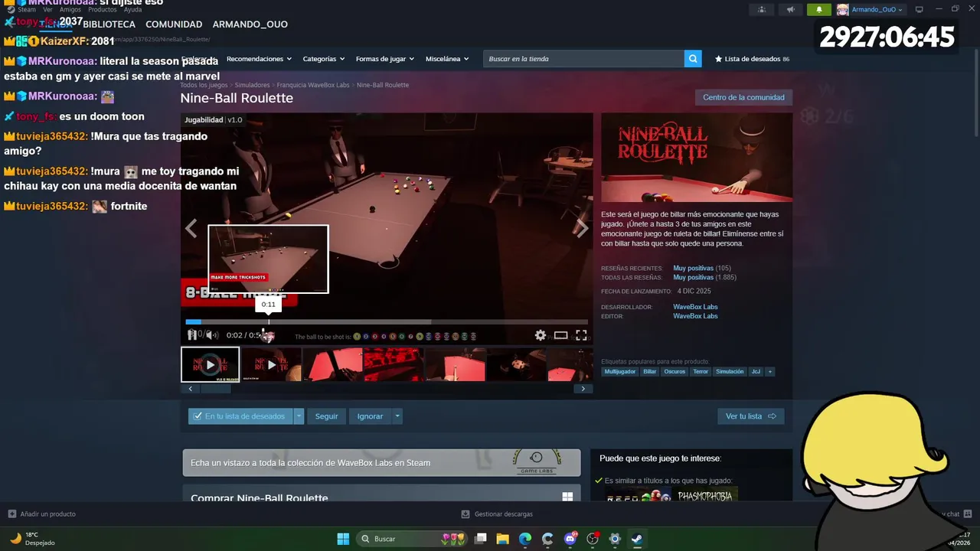The height and width of the screenshot is (551, 980).
Task: Expand Miscelánea dropdown menu
Action: pyautogui.click(x=447, y=59)
